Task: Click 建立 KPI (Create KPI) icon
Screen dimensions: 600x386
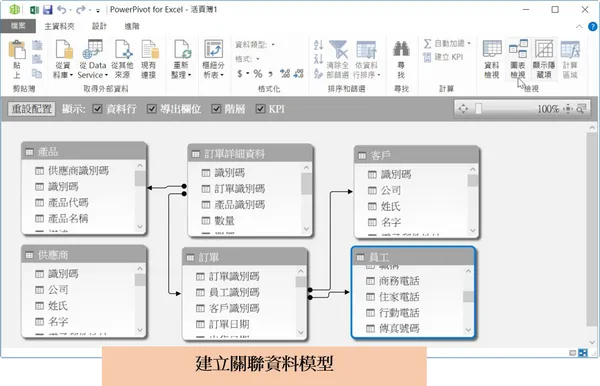Action: coord(443,57)
